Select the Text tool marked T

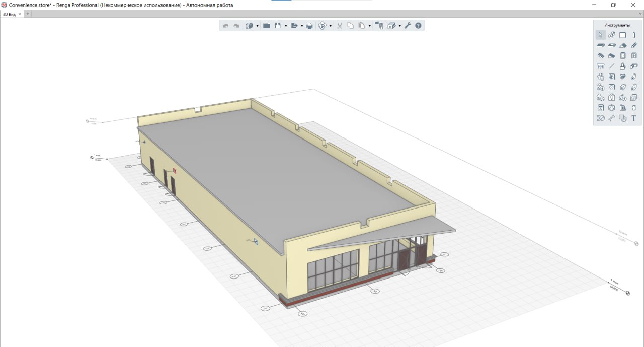(x=634, y=118)
